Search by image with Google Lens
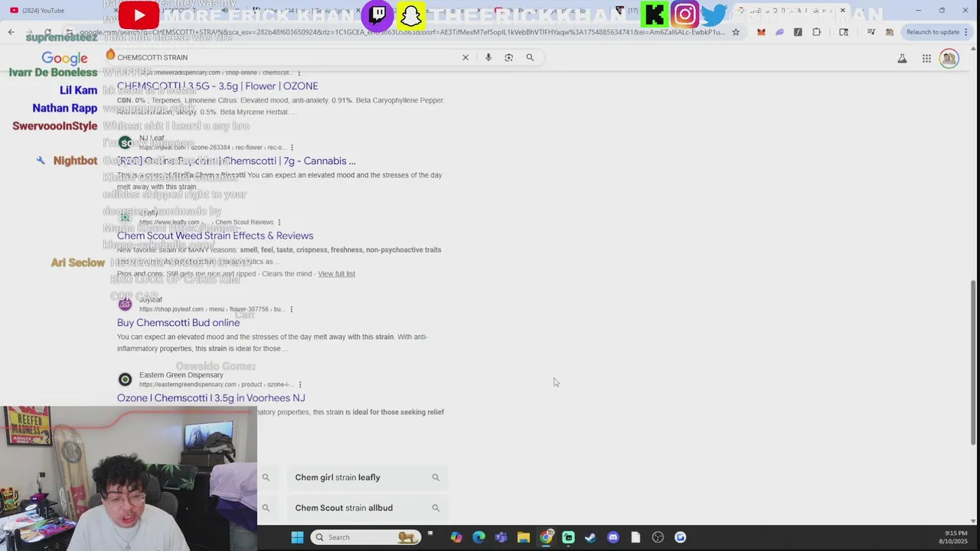Image resolution: width=980 pixels, height=551 pixels. 508,57
